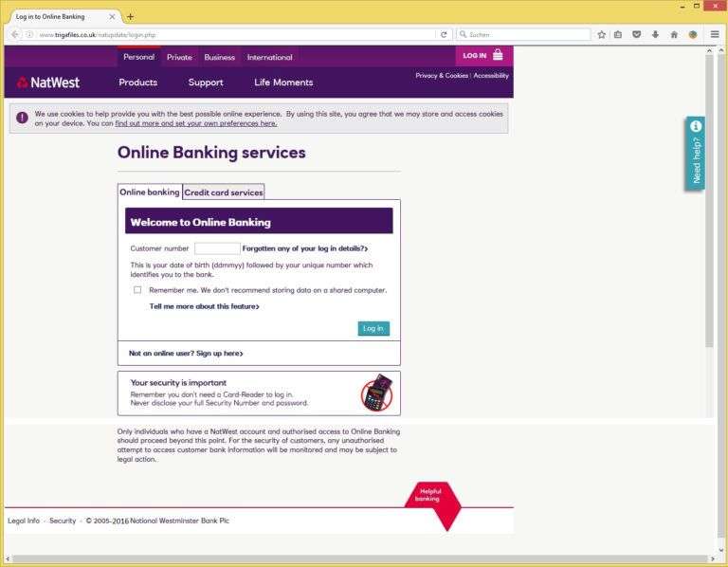Image resolution: width=728 pixels, height=567 pixels.
Task: Reload the page with the refresh icon
Action: point(444,34)
